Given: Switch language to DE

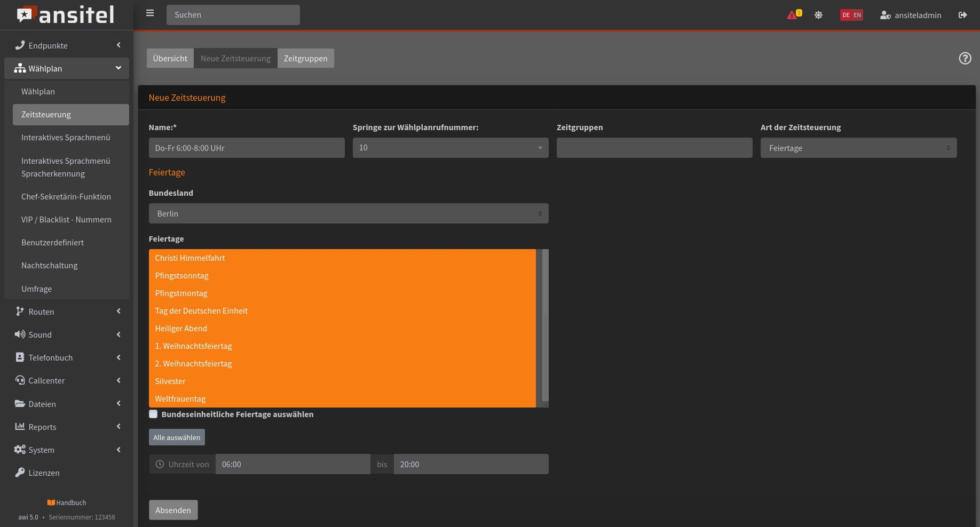Looking at the screenshot, I should tap(846, 15).
